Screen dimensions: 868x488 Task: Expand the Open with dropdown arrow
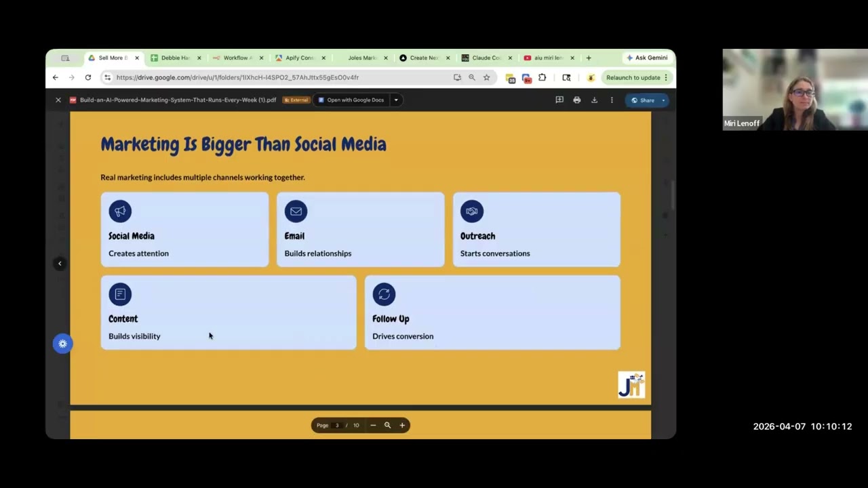396,100
